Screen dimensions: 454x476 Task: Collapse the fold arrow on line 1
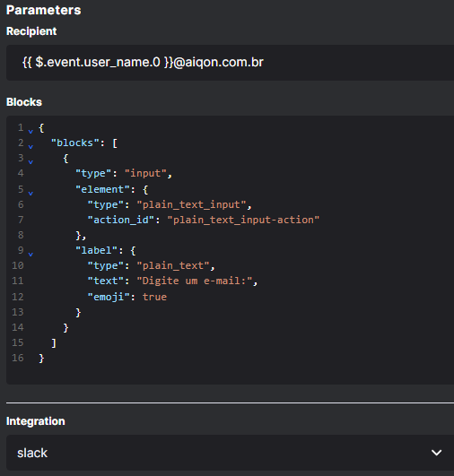(x=31, y=132)
